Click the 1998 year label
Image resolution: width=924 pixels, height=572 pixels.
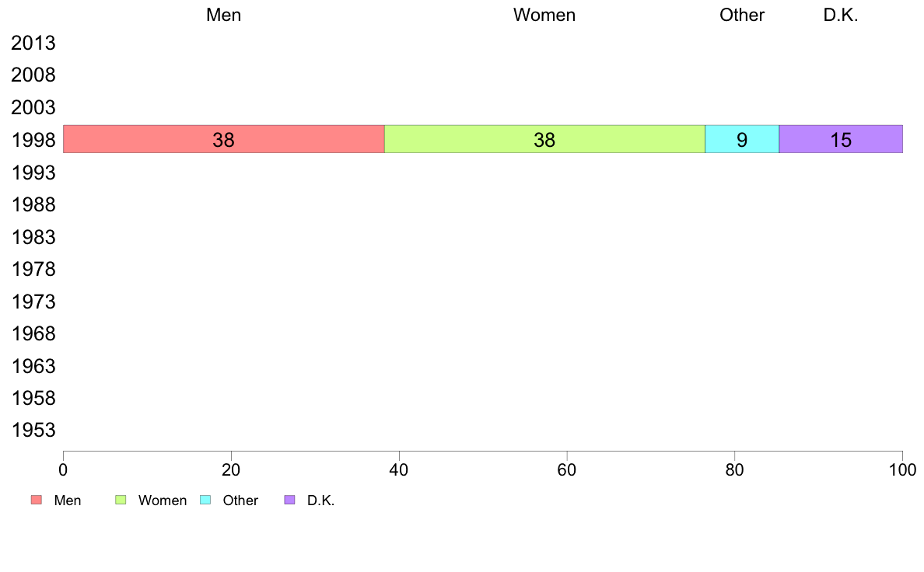(x=33, y=140)
